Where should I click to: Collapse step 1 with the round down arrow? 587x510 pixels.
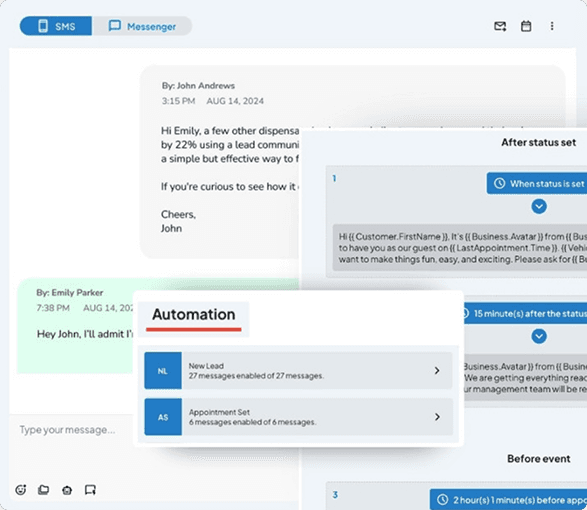pyautogui.click(x=539, y=206)
